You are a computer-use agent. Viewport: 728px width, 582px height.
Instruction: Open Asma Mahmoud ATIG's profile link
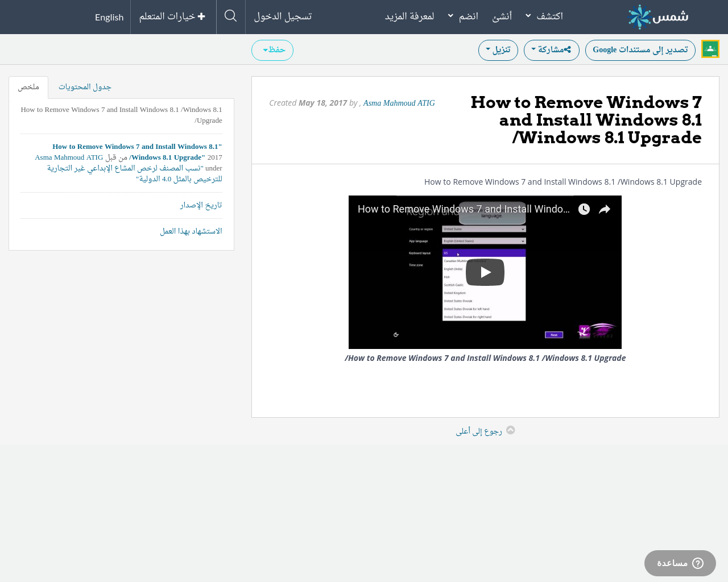pyautogui.click(x=398, y=102)
